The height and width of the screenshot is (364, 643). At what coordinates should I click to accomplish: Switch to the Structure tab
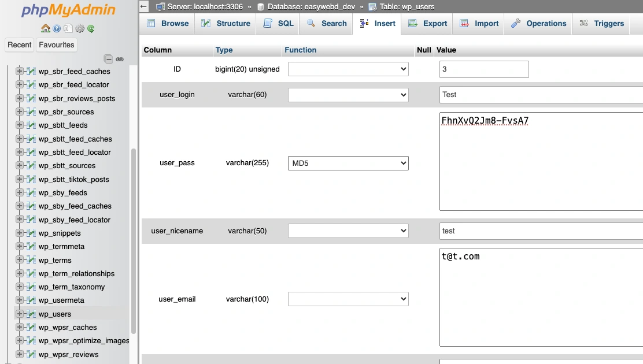pyautogui.click(x=225, y=24)
